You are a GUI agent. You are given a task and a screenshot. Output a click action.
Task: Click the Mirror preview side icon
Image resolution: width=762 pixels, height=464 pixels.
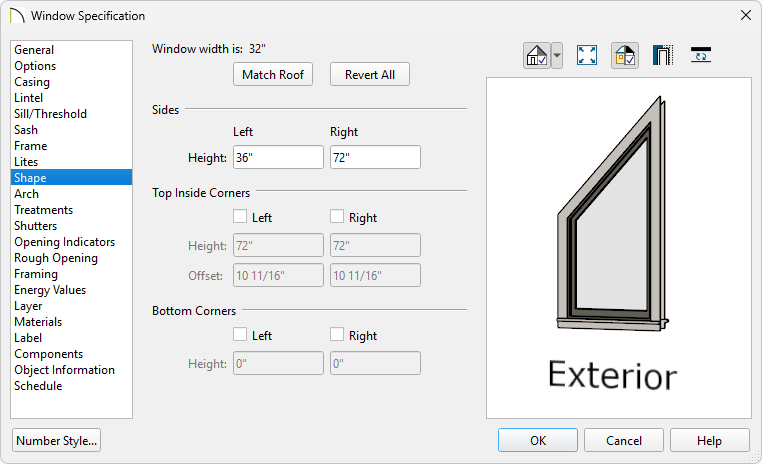[701, 55]
